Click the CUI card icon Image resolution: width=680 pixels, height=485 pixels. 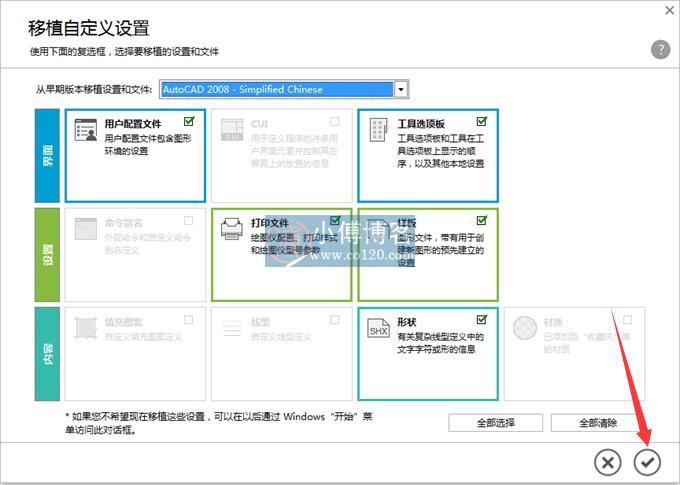coord(232,129)
